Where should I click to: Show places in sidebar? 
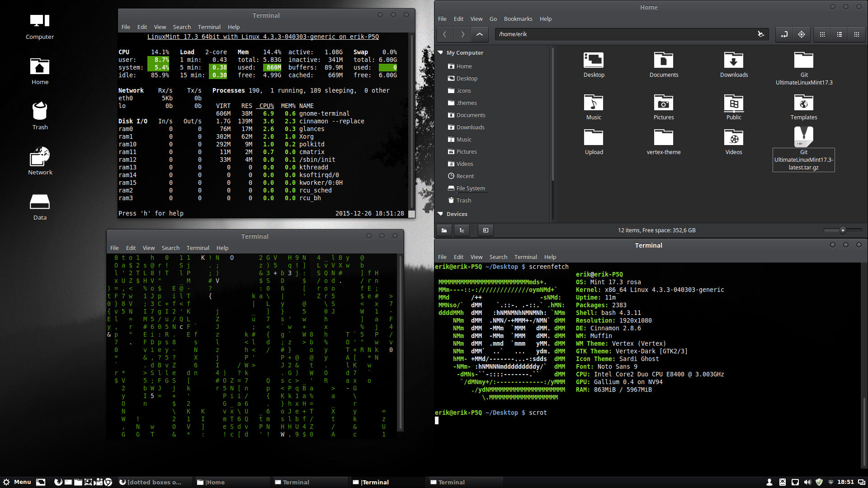tap(444, 230)
